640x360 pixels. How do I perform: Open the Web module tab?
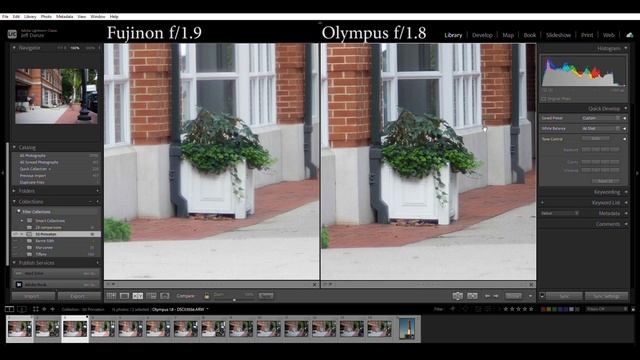[x=609, y=35]
